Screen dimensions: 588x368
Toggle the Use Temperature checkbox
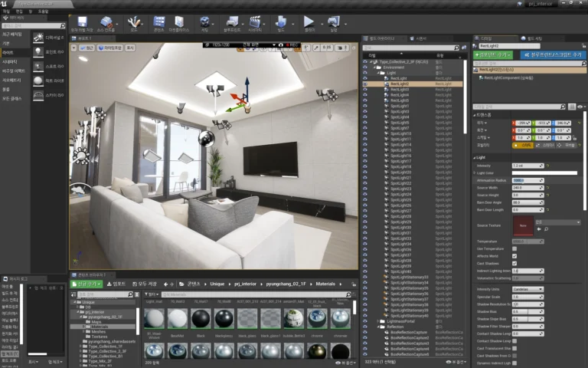[514, 248]
